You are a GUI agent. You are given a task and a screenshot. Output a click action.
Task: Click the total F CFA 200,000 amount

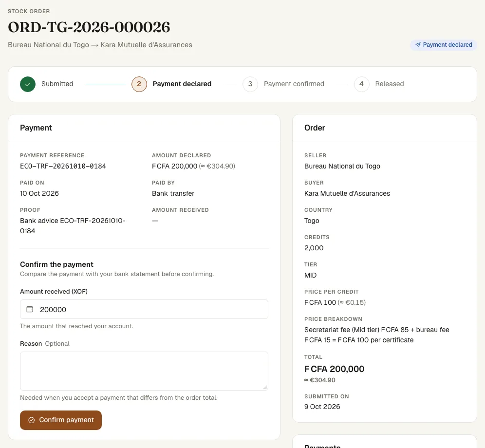[335, 369]
